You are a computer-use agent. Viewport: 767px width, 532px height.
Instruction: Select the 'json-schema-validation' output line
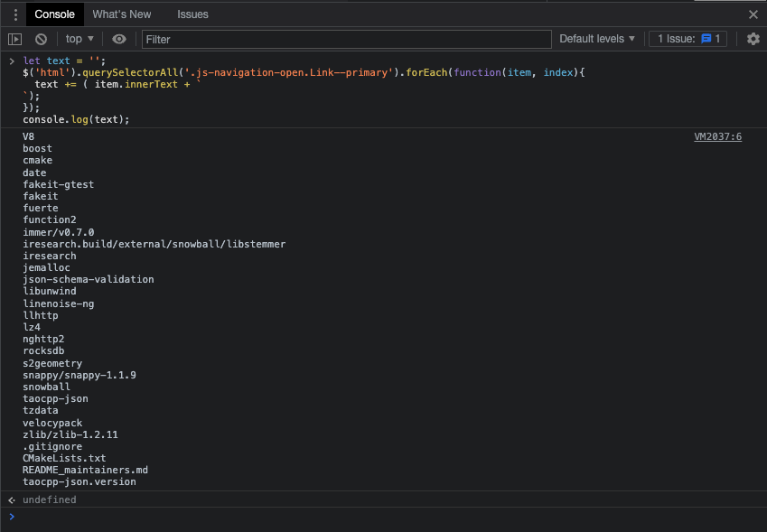click(x=88, y=279)
